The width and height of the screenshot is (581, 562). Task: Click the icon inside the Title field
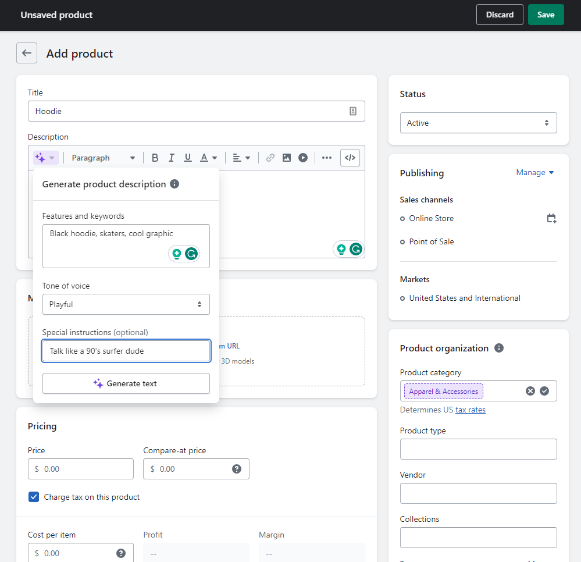click(x=353, y=111)
